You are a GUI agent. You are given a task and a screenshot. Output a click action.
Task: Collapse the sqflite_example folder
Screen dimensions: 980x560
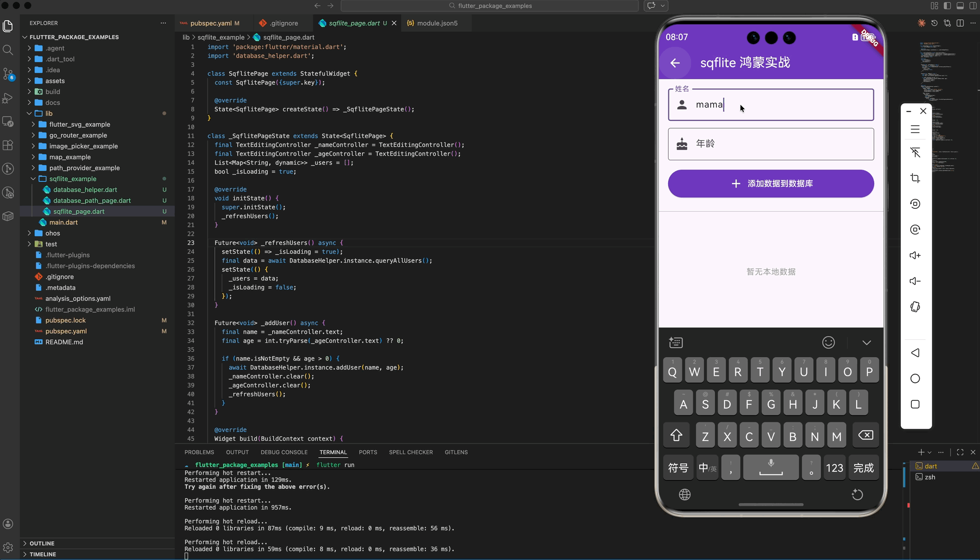[73, 179]
